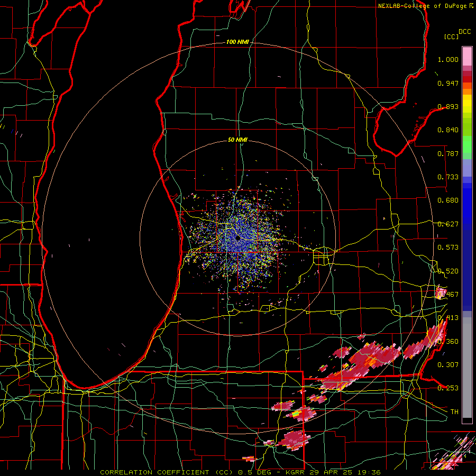This screenshot has width=476, height=476.
Task: Click the 0.413 scale value
Action: 448,318
